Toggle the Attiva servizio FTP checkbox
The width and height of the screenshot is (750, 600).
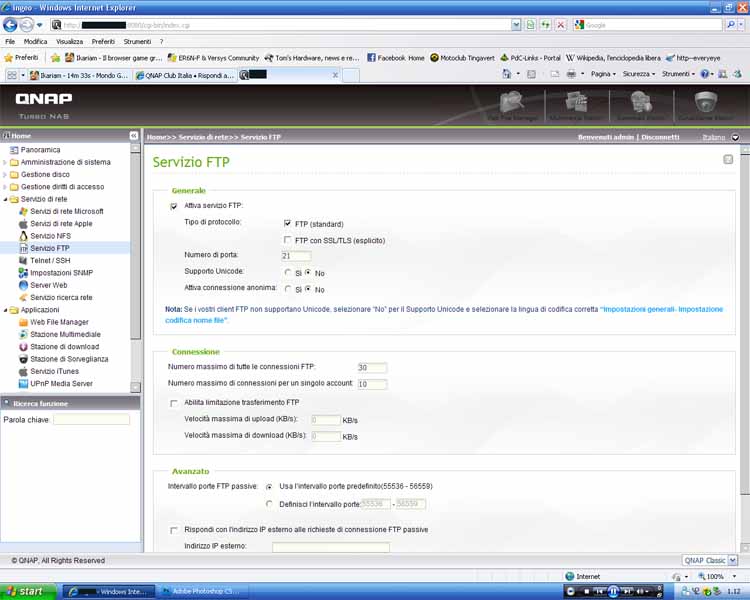(174, 206)
